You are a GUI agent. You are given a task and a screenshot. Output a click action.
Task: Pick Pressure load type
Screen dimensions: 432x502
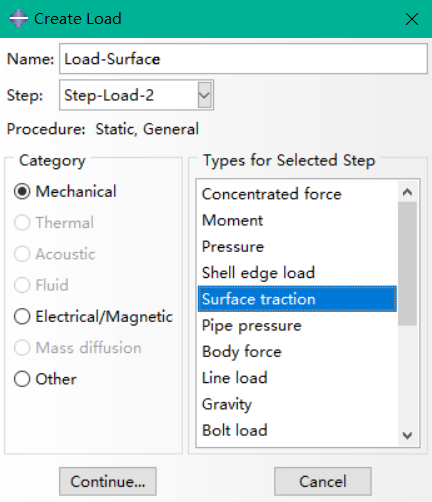tap(297, 247)
